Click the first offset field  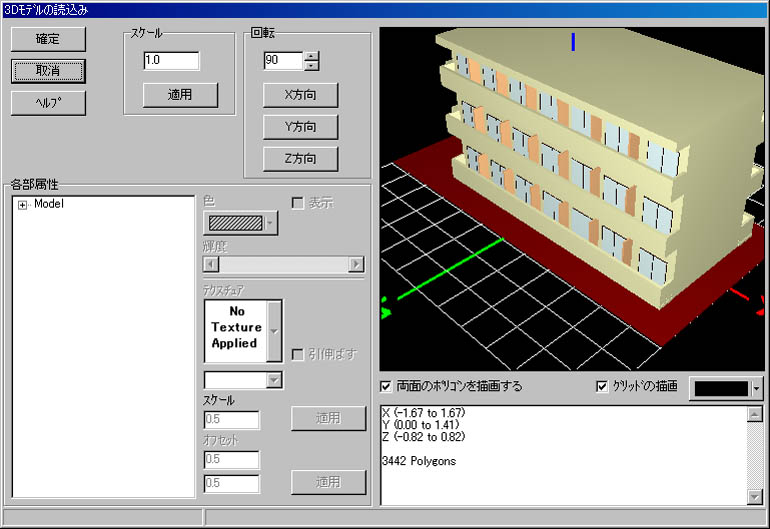coord(231,460)
